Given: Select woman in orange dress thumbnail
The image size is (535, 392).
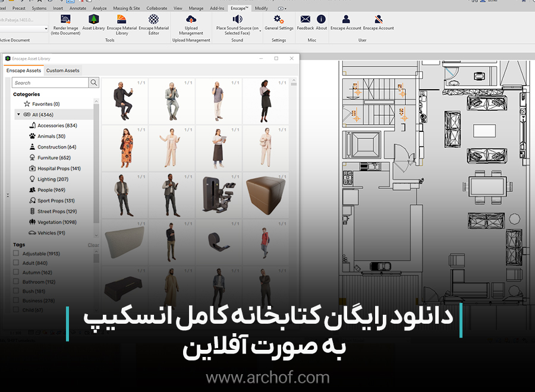Looking at the screenshot, I should pyautogui.click(x=124, y=148).
